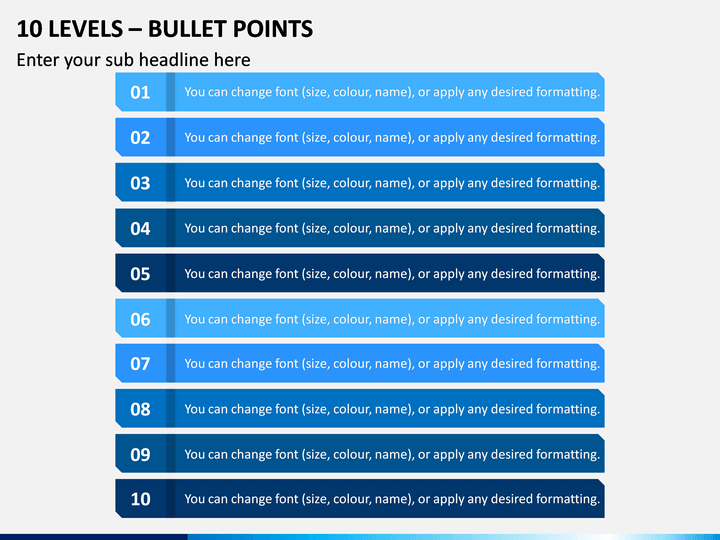Image resolution: width=720 pixels, height=540 pixels.
Task: Click the text in bullet row 05
Action: tap(392, 274)
